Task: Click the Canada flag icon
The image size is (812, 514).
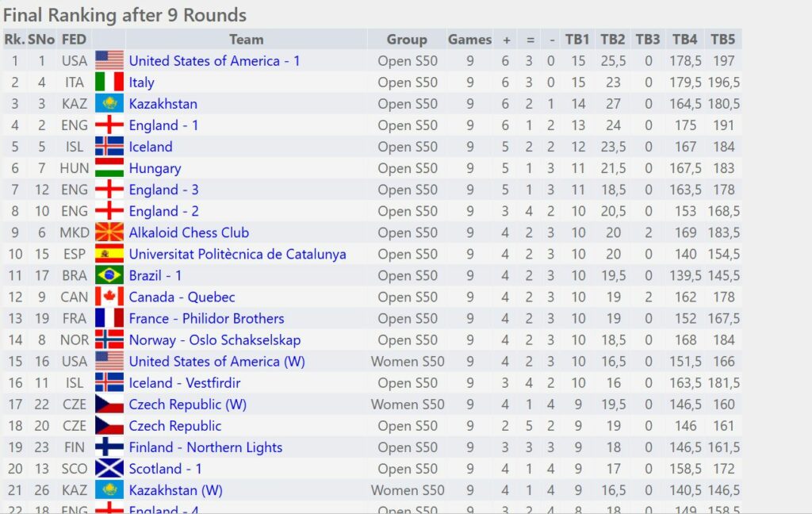Action: pyautogui.click(x=109, y=297)
